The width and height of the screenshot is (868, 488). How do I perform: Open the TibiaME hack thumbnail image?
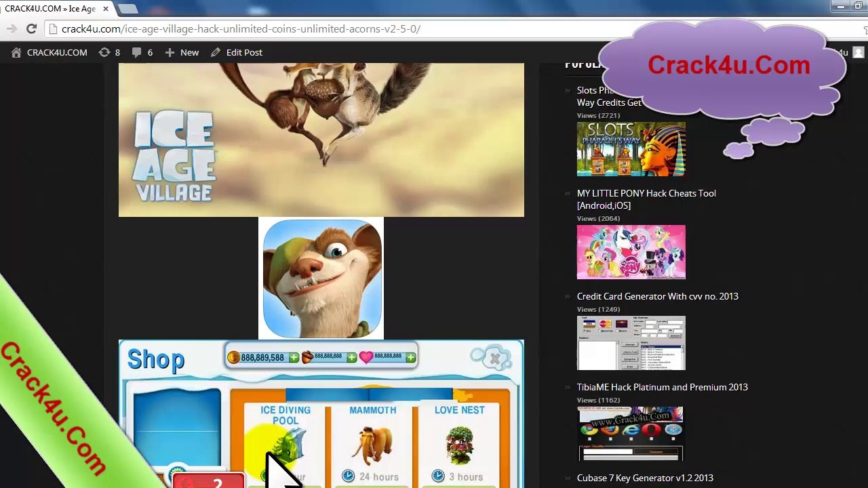coord(631,434)
